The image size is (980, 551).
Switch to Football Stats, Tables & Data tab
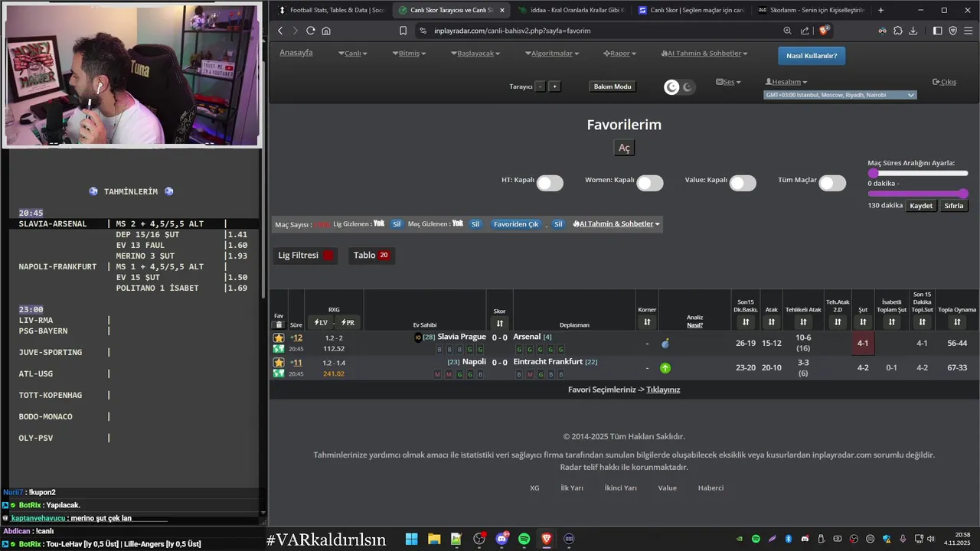pyautogui.click(x=332, y=10)
